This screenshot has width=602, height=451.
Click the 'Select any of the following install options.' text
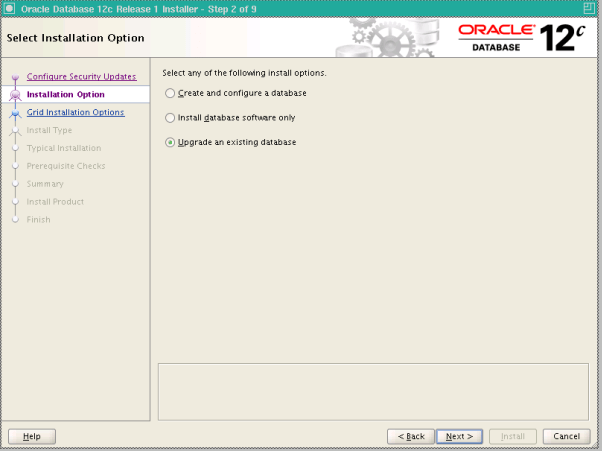(x=244, y=73)
